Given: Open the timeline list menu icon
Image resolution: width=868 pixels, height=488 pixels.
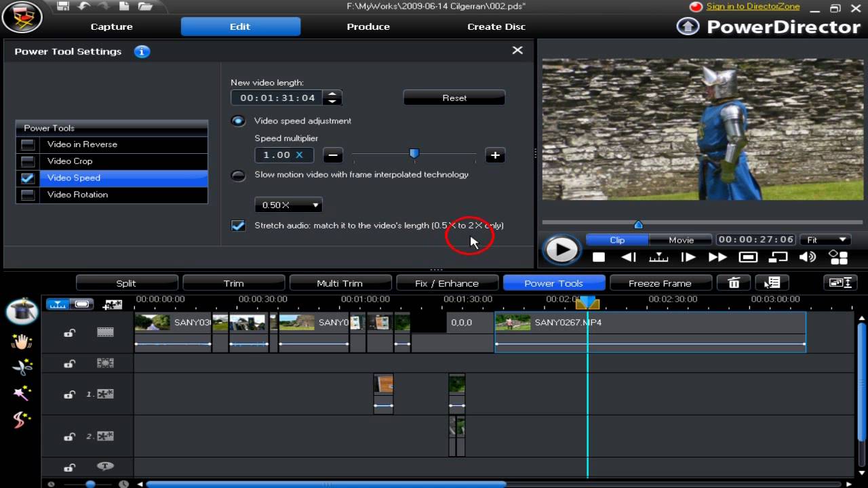Looking at the screenshot, I should click(772, 283).
